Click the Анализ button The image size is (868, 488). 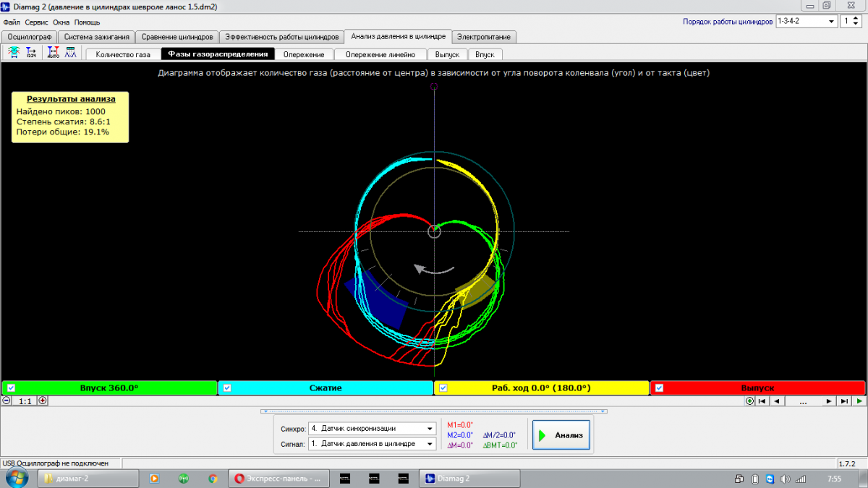point(561,435)
